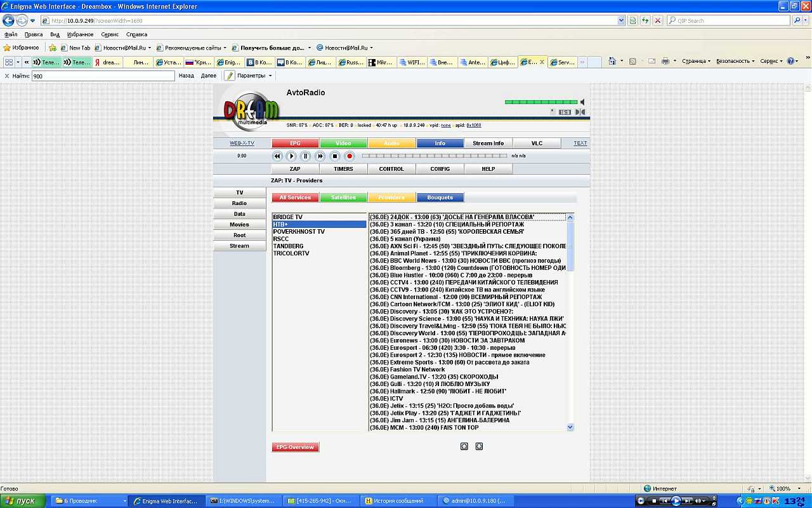
Task: Follow the vpid none link
Action: (x=446, y=125)
